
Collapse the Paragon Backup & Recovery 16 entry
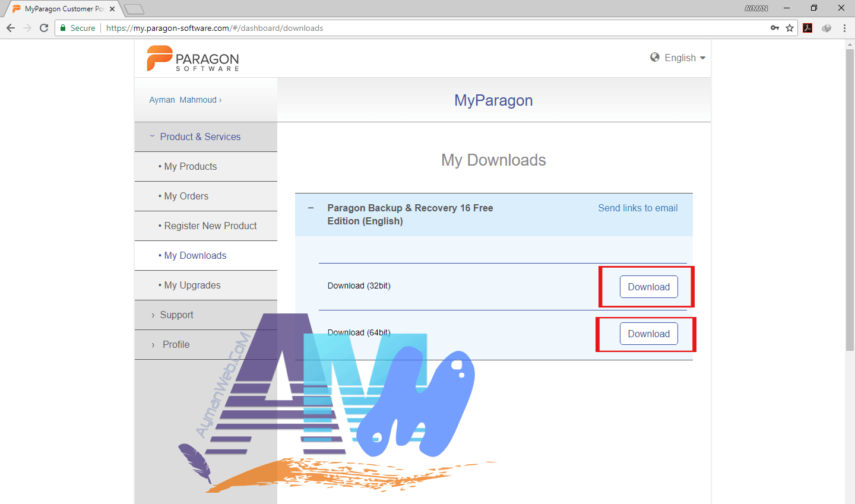coord(311,208)
